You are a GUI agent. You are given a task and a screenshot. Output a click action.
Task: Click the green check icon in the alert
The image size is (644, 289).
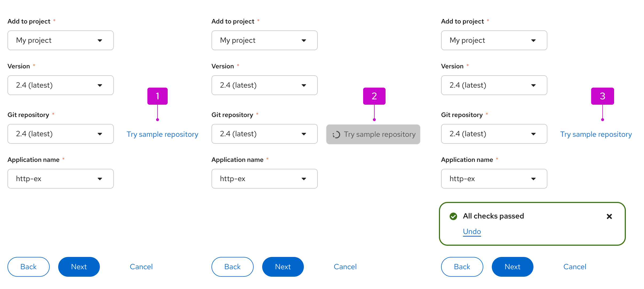pyautogui.click(x=453, y=216)
